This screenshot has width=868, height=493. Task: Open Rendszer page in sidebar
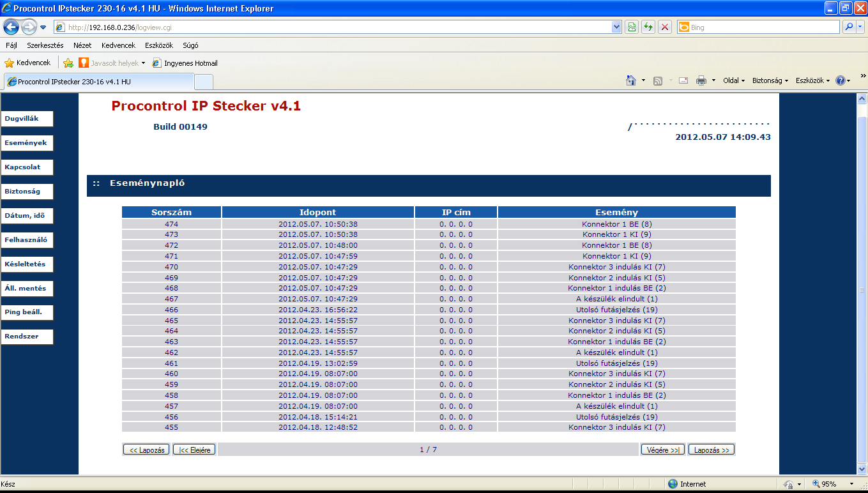pyautogui.click(x=27, y=337)
